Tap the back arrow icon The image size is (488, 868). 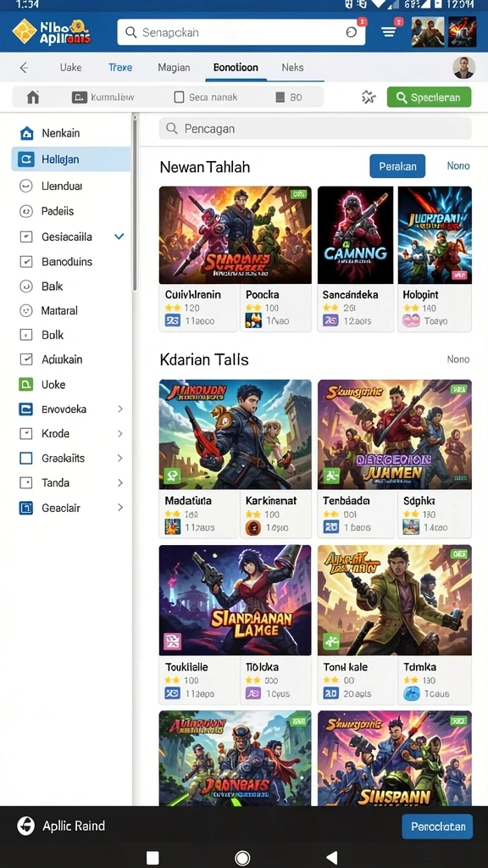tap(24, 68)
